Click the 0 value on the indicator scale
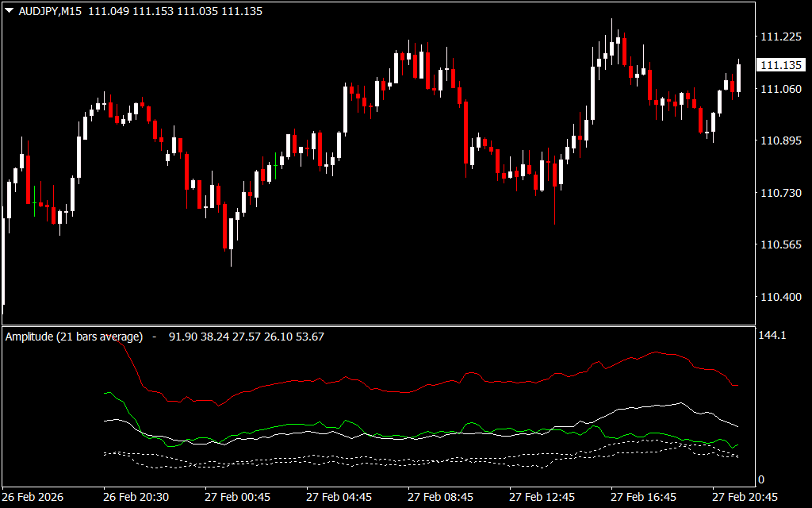Screen dimensions: 812x508 (762, 479)
